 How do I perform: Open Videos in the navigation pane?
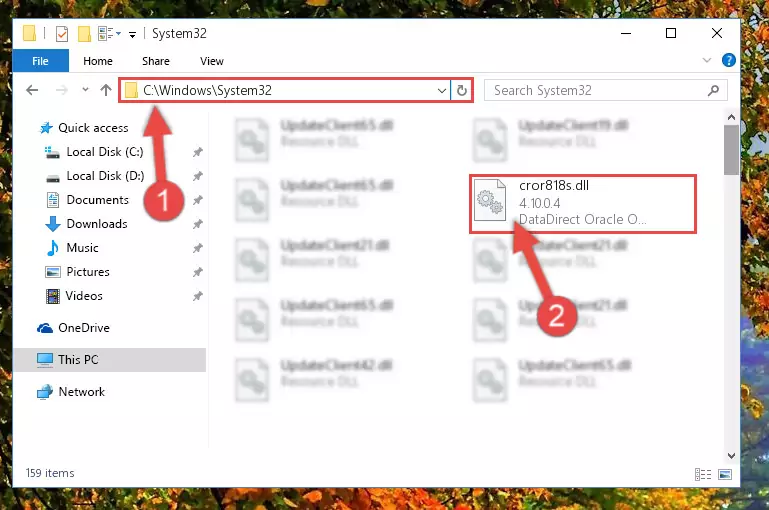click(74, 296)
